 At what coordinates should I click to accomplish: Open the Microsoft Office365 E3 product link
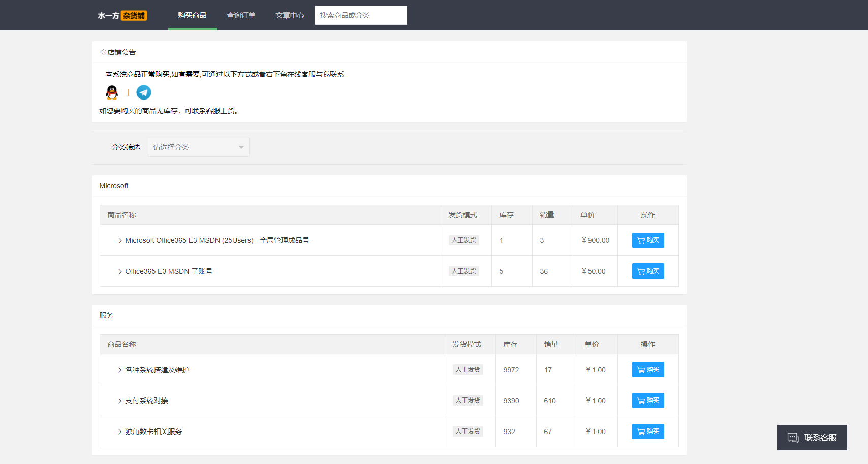click(x=218, y=240)
